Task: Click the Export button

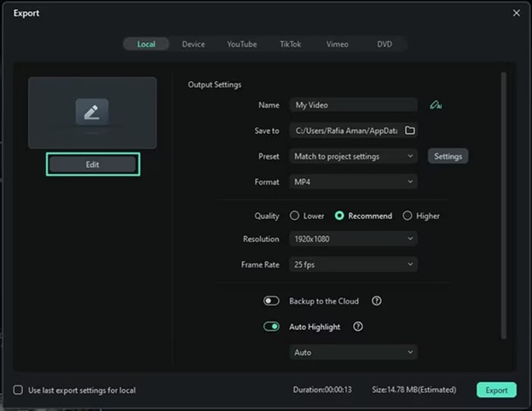Action: coord(496,391)
